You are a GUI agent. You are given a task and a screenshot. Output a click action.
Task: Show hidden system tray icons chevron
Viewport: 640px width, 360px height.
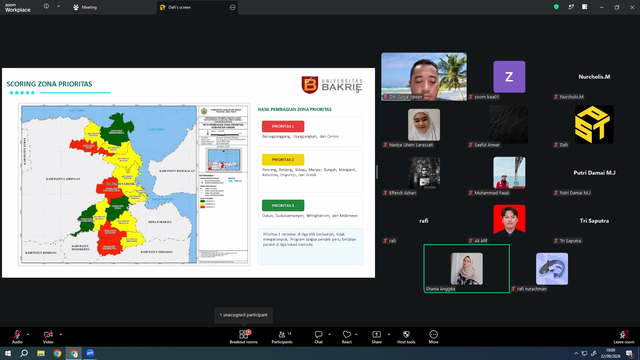coord(576,353)
